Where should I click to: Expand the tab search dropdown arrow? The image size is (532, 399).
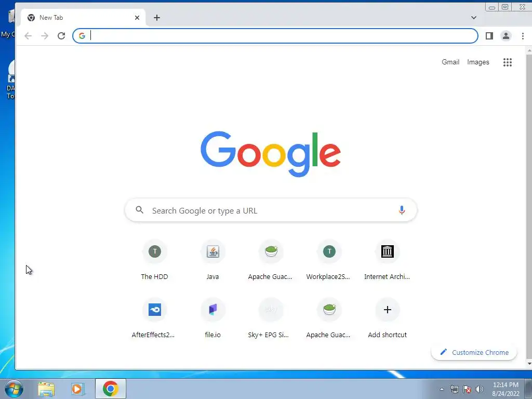[x=474, y=18]
